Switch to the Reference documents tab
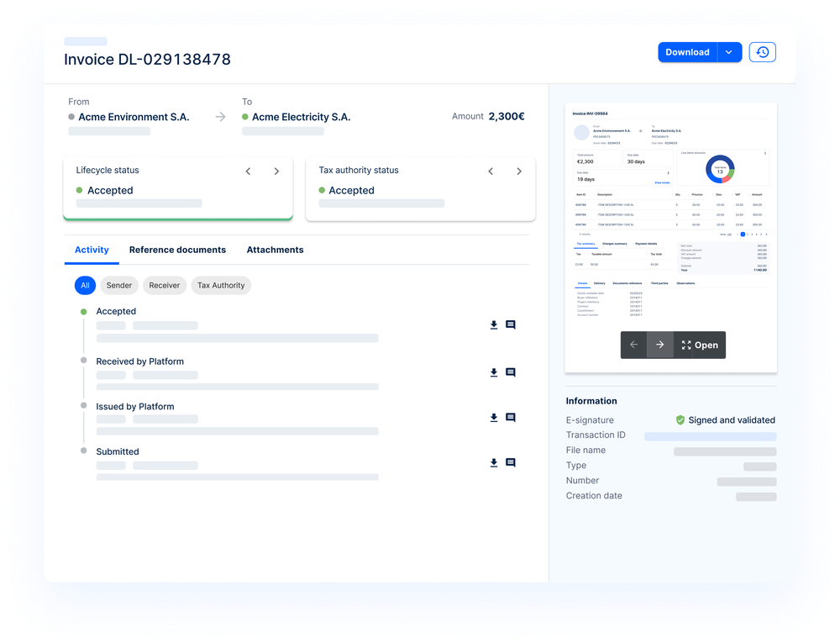The height and width of the screenshot is (638, 840). point(177,250)
